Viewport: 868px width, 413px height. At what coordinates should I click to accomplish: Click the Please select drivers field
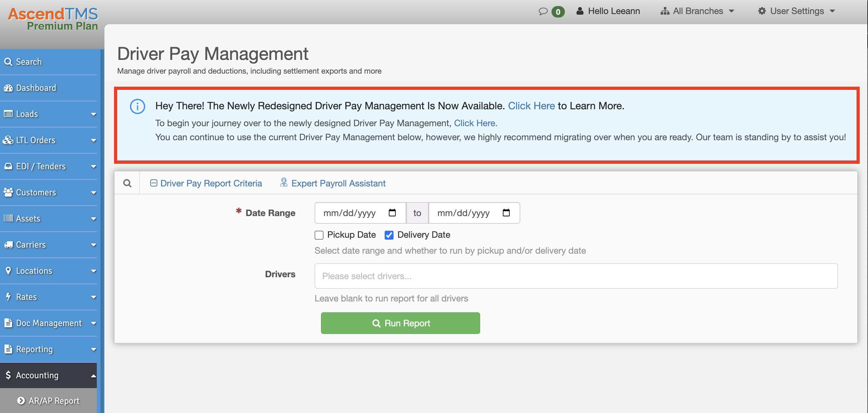click(576, 276)
